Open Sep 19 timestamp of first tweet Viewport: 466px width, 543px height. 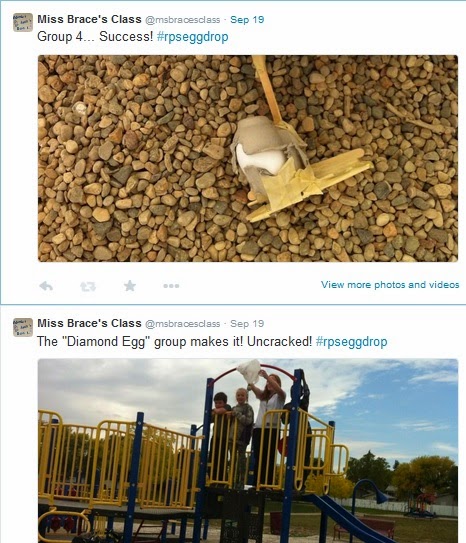(x=247, y=20)
